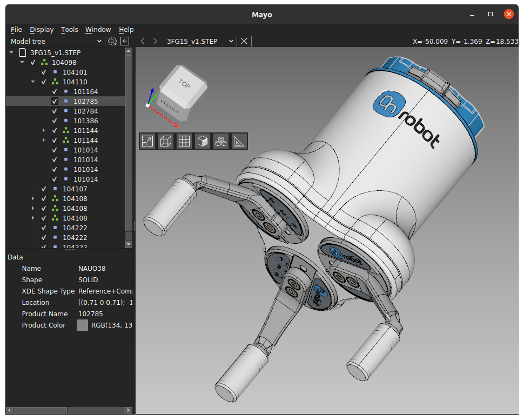Click the RGB Product Color swatch

(82, 325)
